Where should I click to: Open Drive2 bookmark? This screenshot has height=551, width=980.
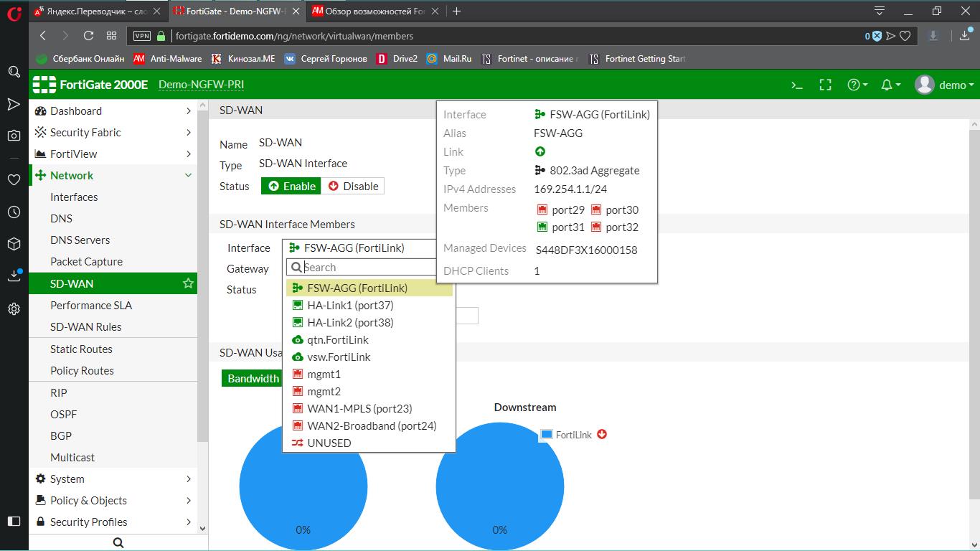pyautogui.click(x=397, y=59)
